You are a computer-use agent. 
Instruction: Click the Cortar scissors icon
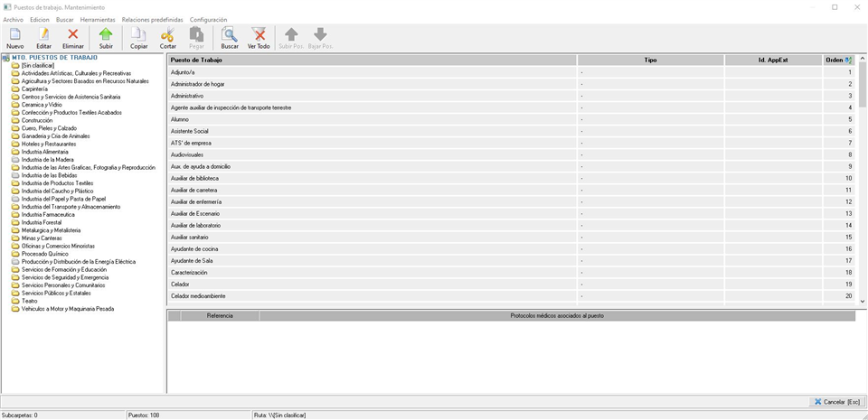click(168, 34)
